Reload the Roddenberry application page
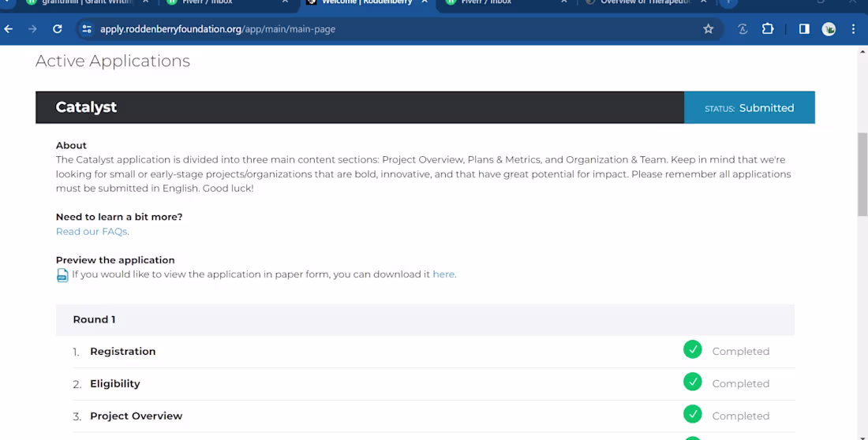 [57, 28]
